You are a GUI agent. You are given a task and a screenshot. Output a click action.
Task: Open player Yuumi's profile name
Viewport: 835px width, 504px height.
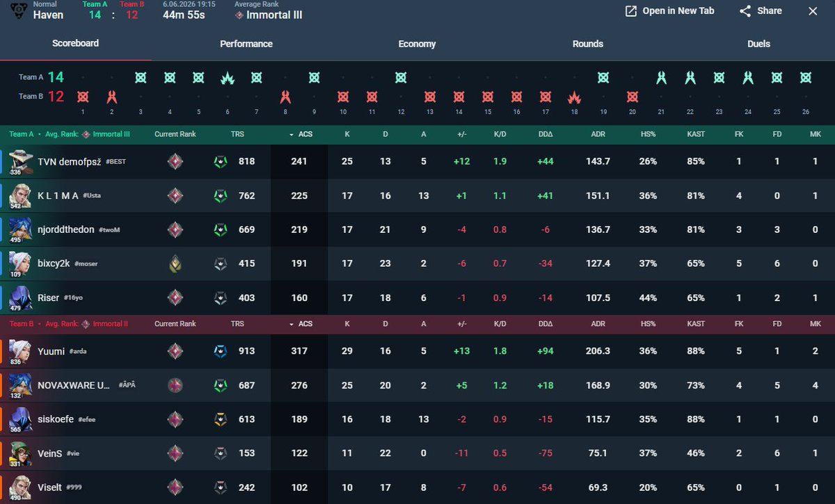[x=51, y=351]
